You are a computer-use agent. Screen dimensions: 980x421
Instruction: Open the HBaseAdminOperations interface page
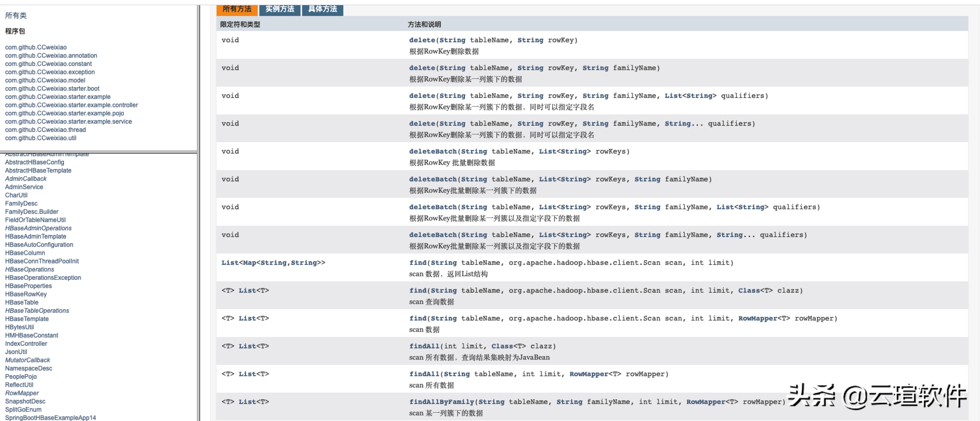tap(38, 228)
